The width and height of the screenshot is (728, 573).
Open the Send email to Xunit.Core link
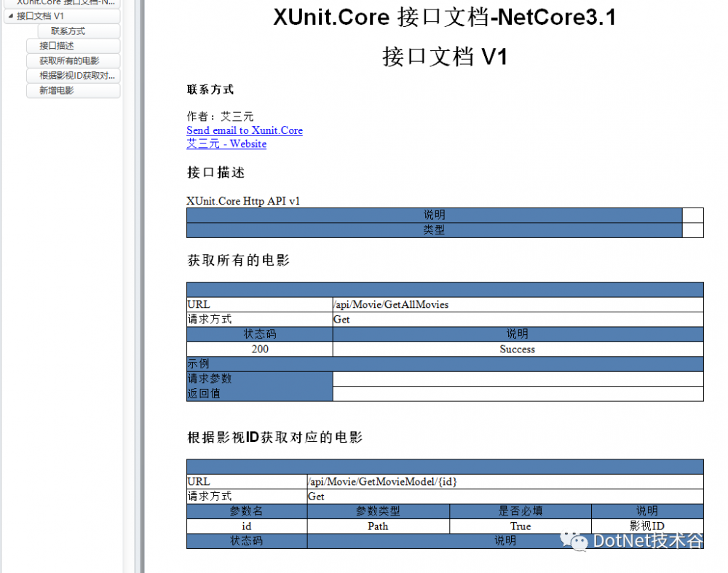(244, 130)
